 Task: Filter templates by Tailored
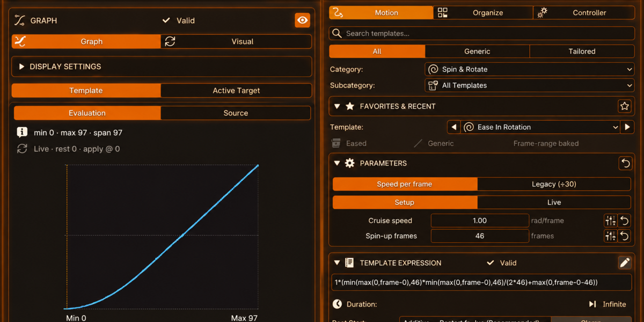tap(582, 52)
